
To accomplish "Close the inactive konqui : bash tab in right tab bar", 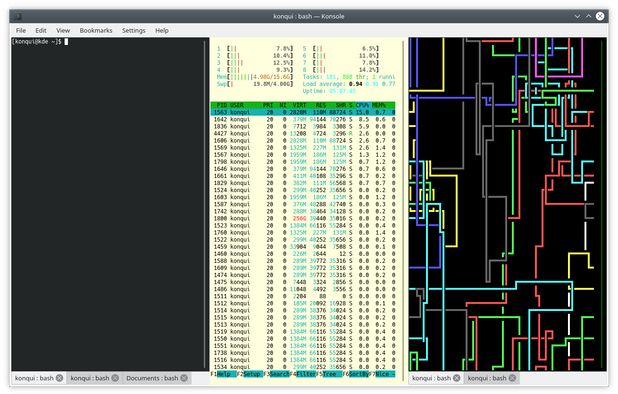I will [512, 378].
